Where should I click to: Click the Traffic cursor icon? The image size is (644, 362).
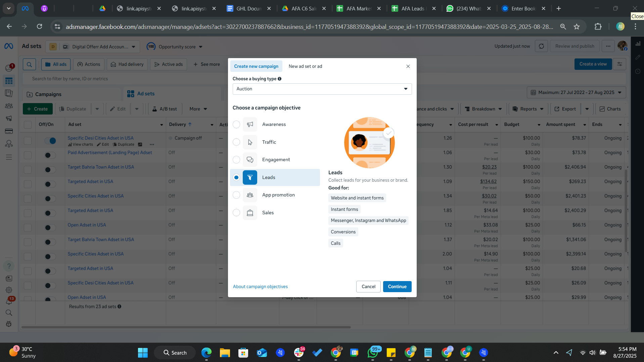(x=250, y=142)
